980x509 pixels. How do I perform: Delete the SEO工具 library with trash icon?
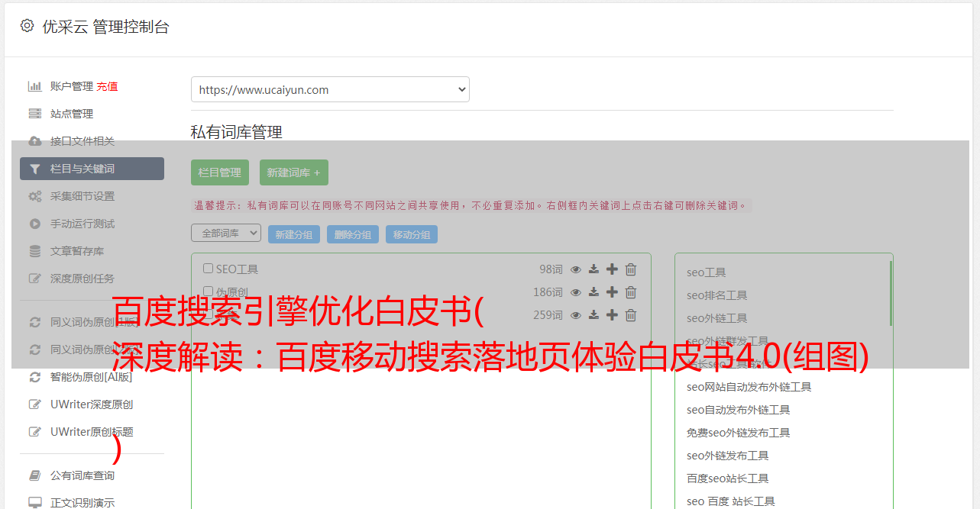[x=631, y=269]
